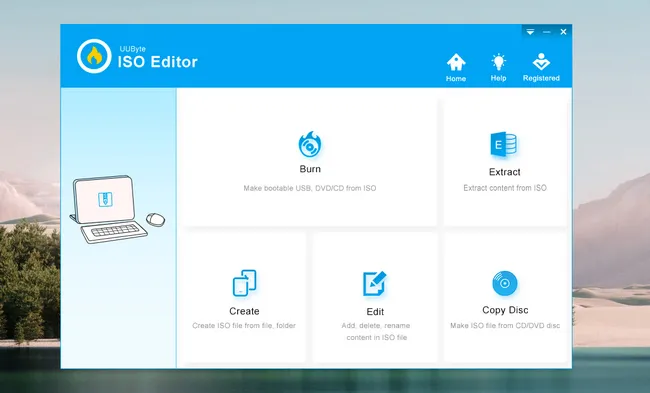
Task: Click 'Extract content from ISO' description
Action: pyautogui.click(x=505, y=188)
